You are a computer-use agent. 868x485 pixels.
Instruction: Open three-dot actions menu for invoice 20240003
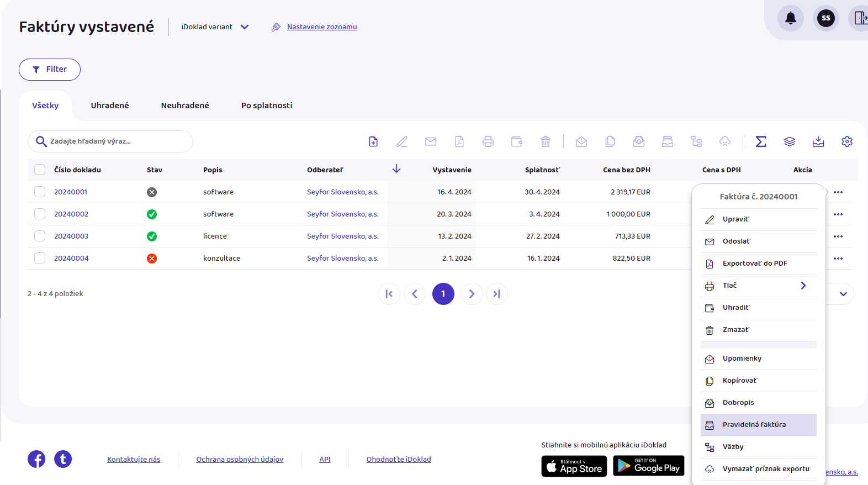coord(838,236)
